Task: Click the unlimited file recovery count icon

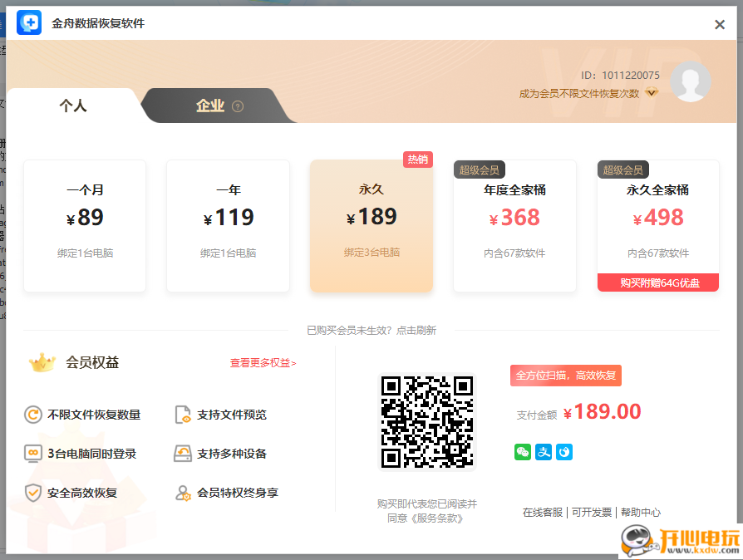Action: (x=32, y=415)
